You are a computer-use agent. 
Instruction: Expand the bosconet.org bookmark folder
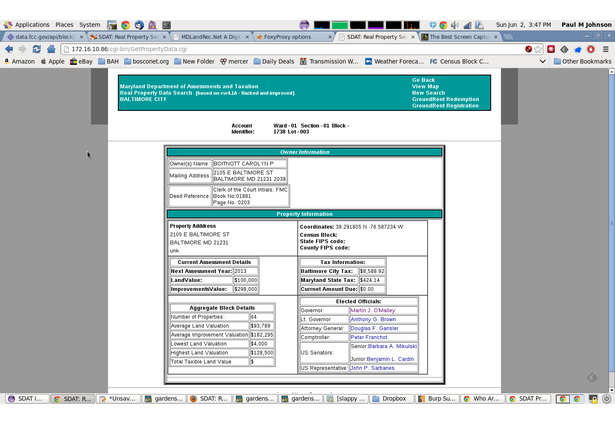point(147,62)
